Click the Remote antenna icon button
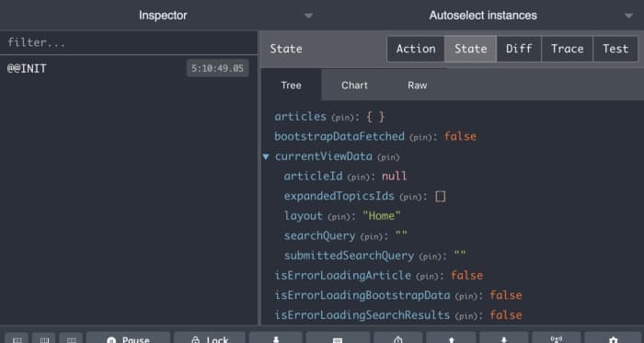Viewport: 644px width, 343px height. (x=557, y=338)
